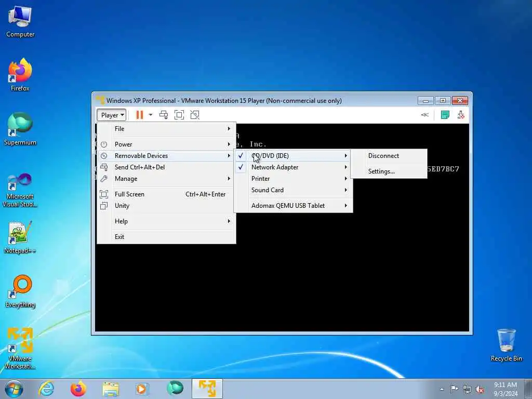This screenshot has height=399, width=532.
Task: Open the Computer desktop icon
Action: (20, 22)
